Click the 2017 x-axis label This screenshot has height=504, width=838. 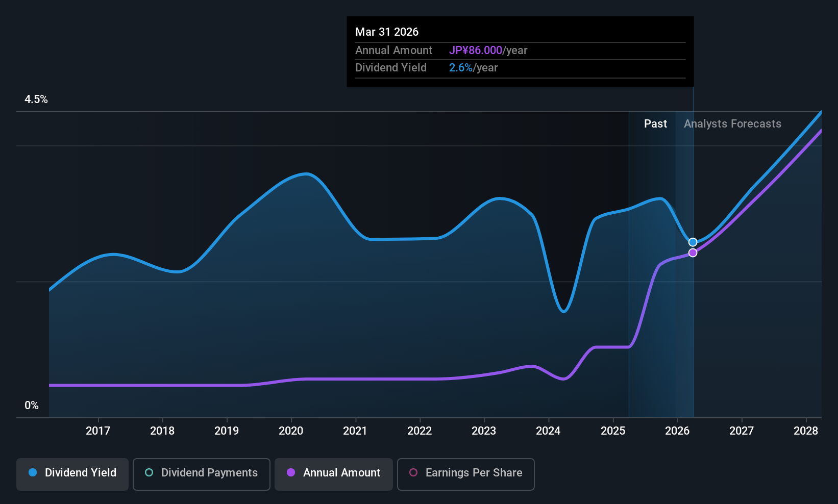[98, 431]
